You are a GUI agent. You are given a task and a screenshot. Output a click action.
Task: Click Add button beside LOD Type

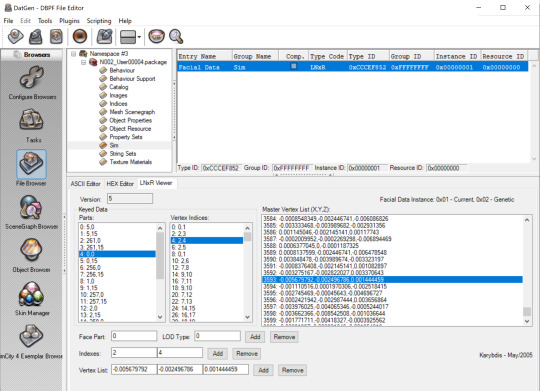(255, 337)
